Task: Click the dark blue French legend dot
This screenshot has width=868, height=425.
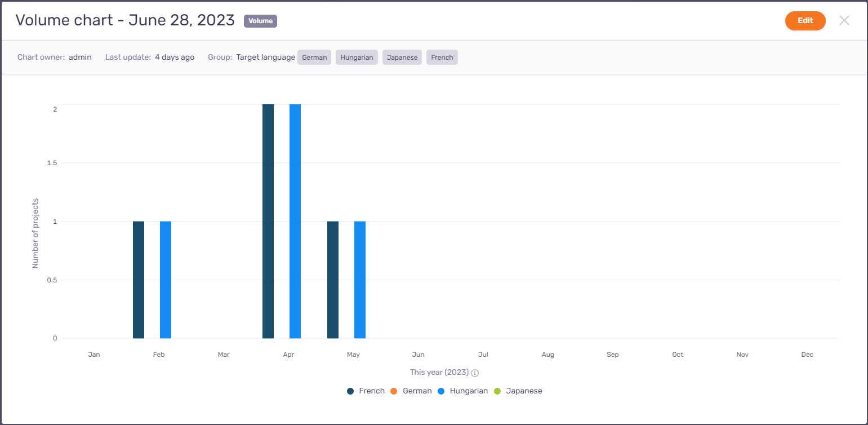Action: tap(350, 391)
